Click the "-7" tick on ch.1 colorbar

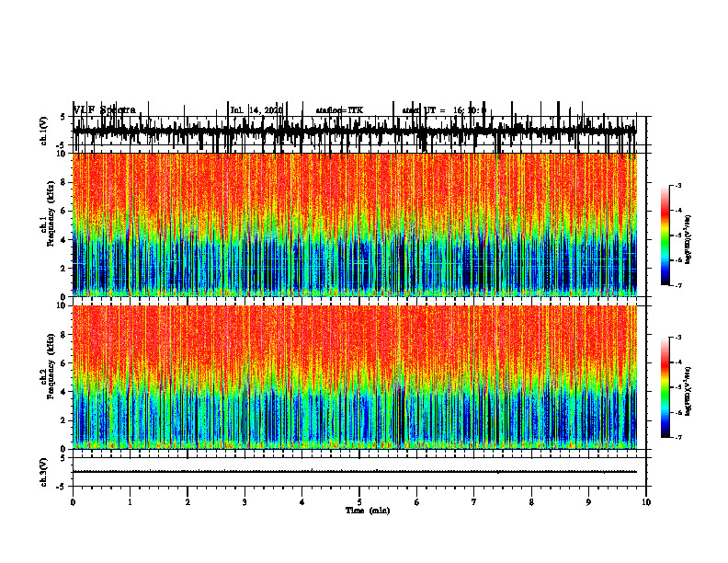[x=678, y=285]
